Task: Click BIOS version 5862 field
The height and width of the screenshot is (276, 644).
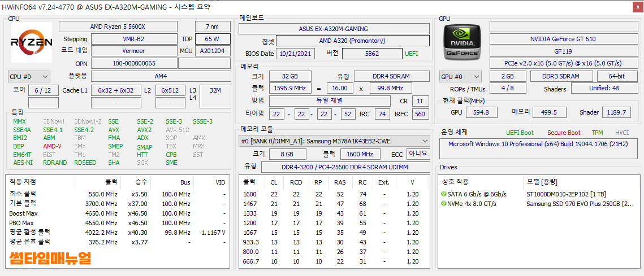Action: pyautogui.click(x=372, y=54)
